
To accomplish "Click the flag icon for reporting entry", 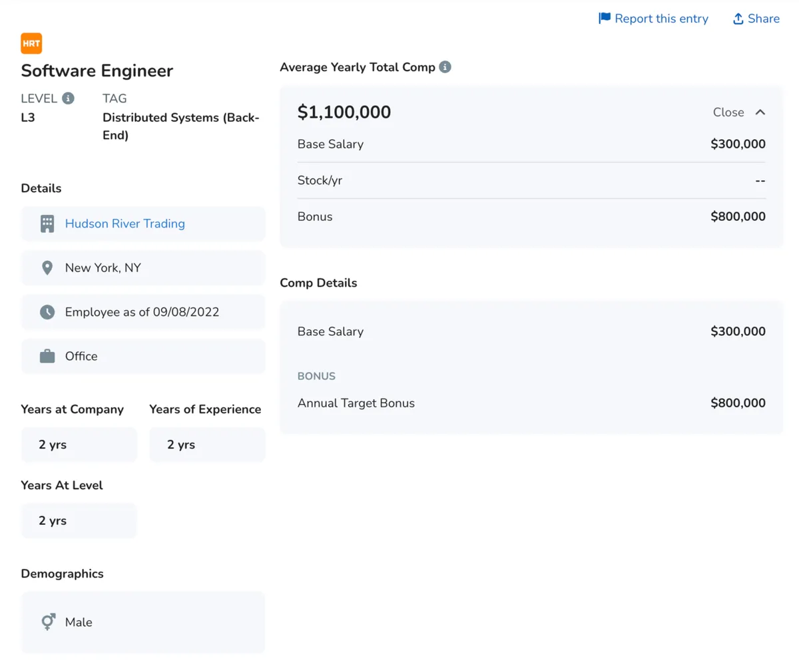I will tap(605, 18).
